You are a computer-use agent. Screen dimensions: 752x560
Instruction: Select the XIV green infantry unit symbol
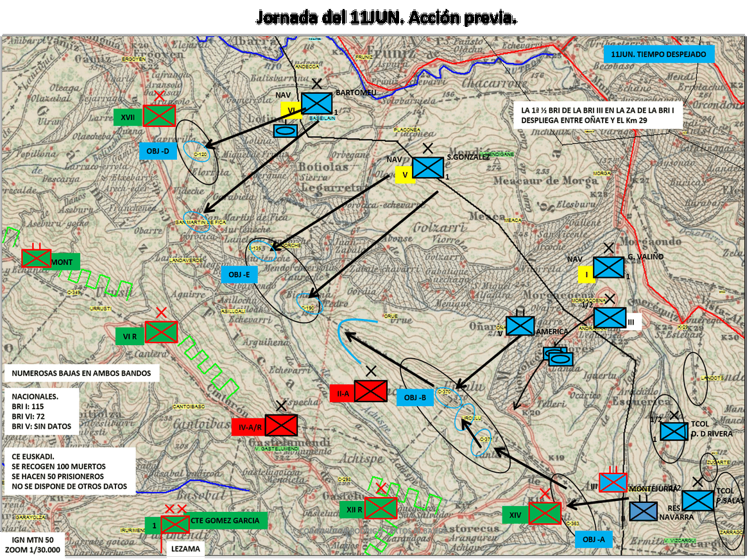545,513
